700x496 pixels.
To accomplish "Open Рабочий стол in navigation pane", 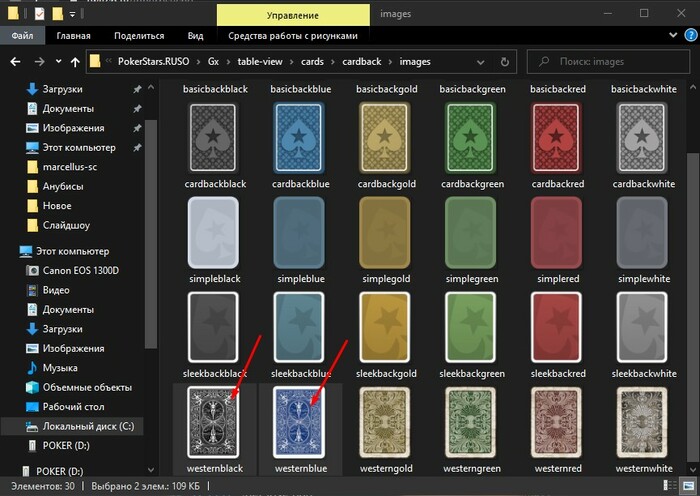I will [x=73, y=407].
